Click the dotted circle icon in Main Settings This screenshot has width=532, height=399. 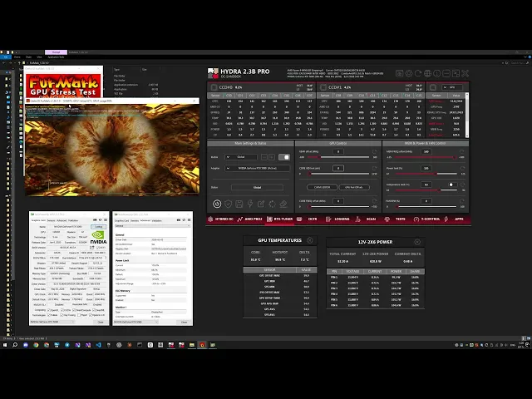272,204
